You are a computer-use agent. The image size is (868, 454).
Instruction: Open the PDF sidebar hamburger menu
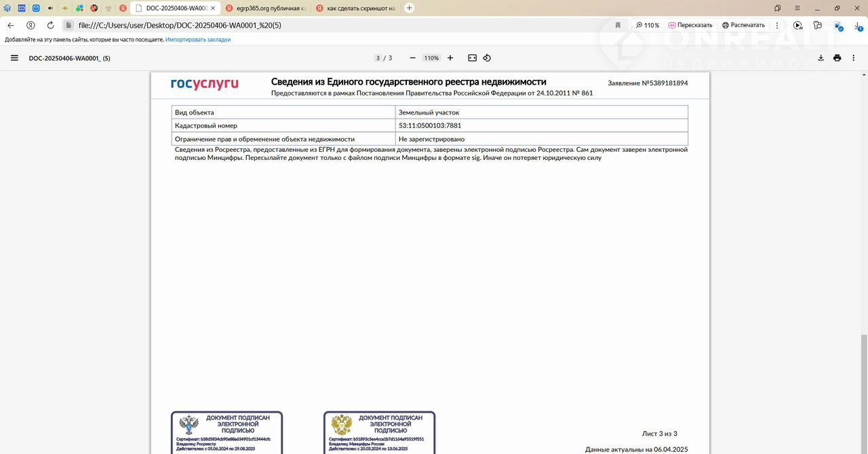coord(14,58)
